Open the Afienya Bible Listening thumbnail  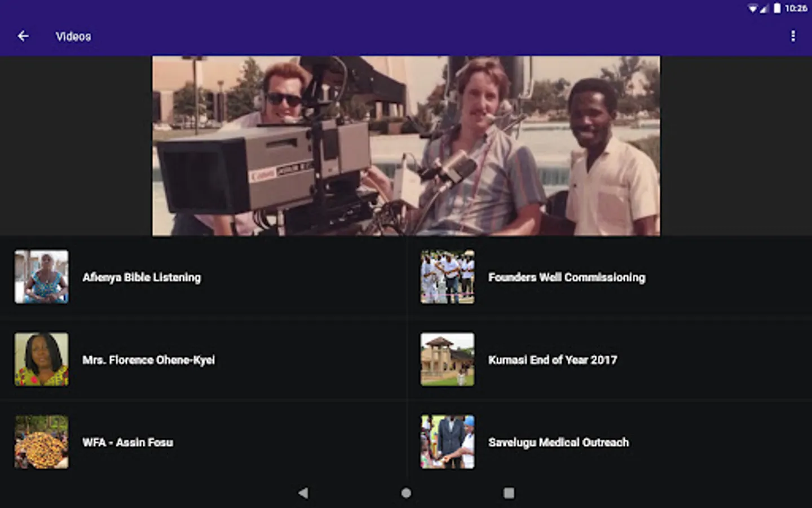click(42, 277)
